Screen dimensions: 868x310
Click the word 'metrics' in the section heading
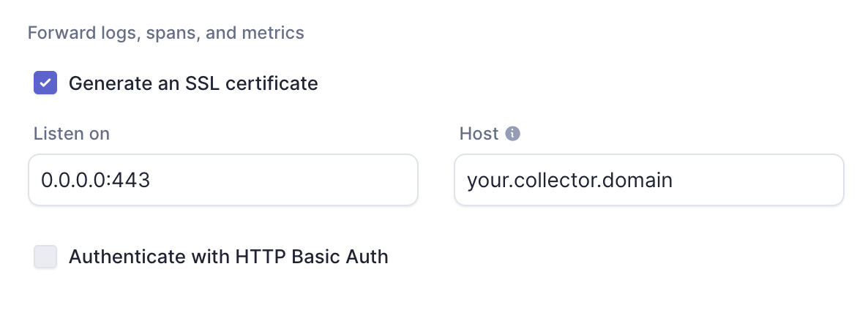(277, 33)
